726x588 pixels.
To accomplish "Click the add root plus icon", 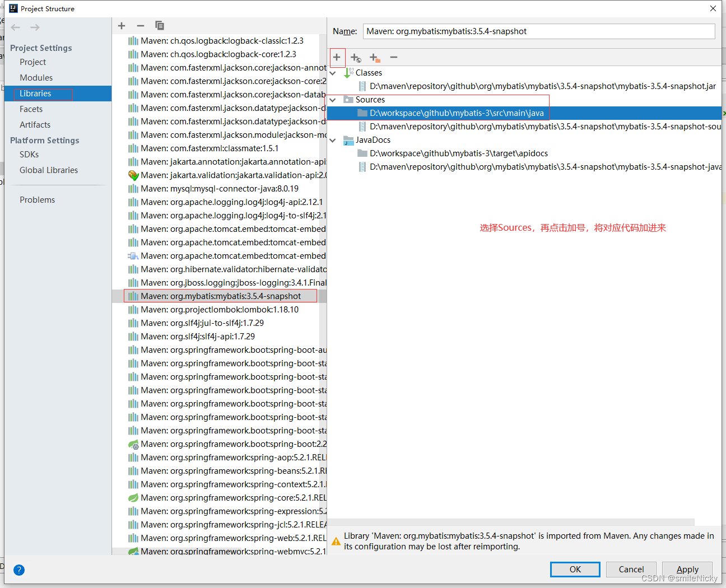I will point(337,57).
